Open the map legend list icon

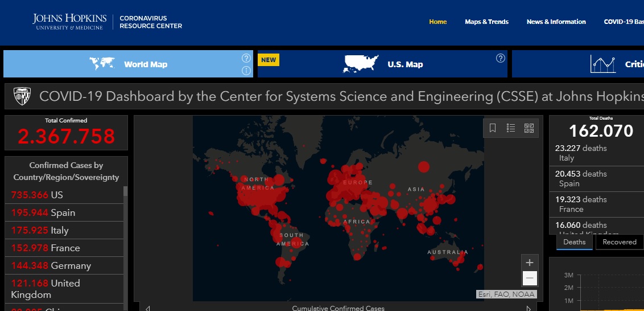pos(510,128)
